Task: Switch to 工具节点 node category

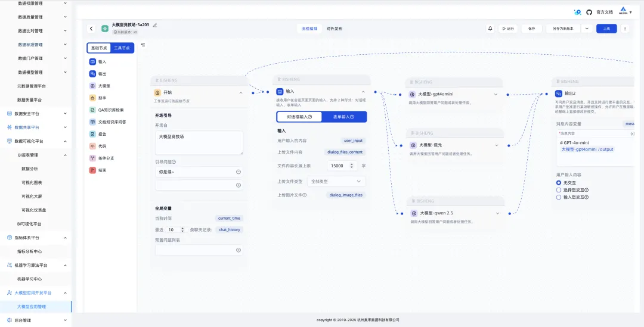Action: coord(122,48)
